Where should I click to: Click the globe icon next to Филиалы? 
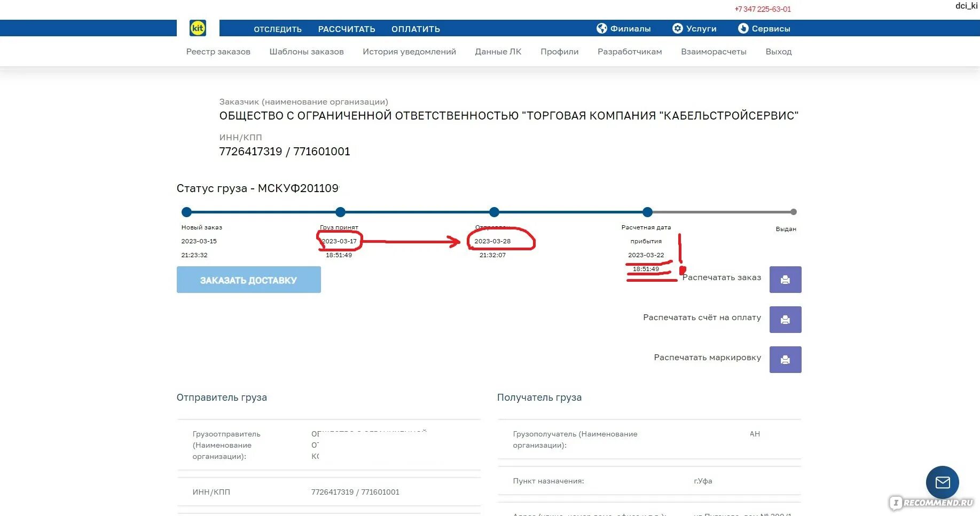tap(602, 28)
